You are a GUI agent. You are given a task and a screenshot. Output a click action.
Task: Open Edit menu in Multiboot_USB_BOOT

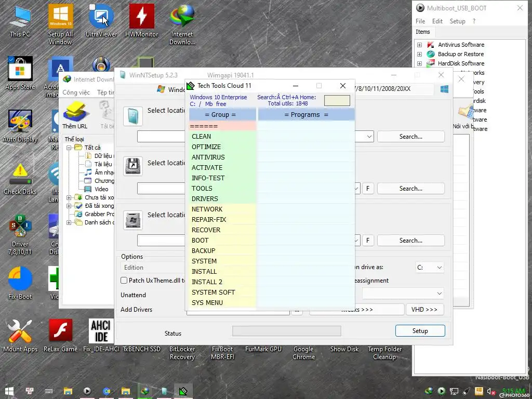point(437,21)
